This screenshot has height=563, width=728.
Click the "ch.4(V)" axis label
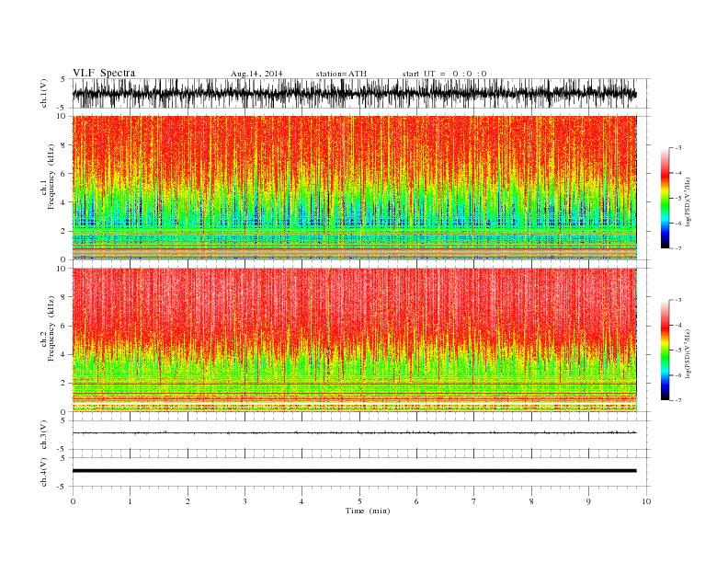coord(44,472)
